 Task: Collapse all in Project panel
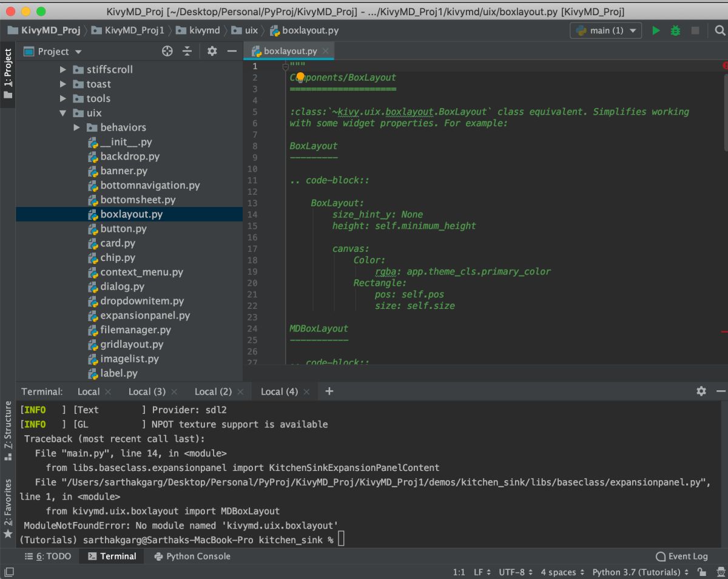click(187, 52)
